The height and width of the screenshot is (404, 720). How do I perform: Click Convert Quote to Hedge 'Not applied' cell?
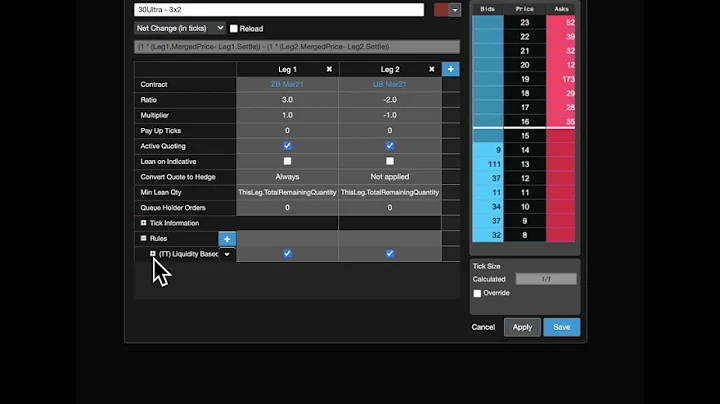[390, 177]
